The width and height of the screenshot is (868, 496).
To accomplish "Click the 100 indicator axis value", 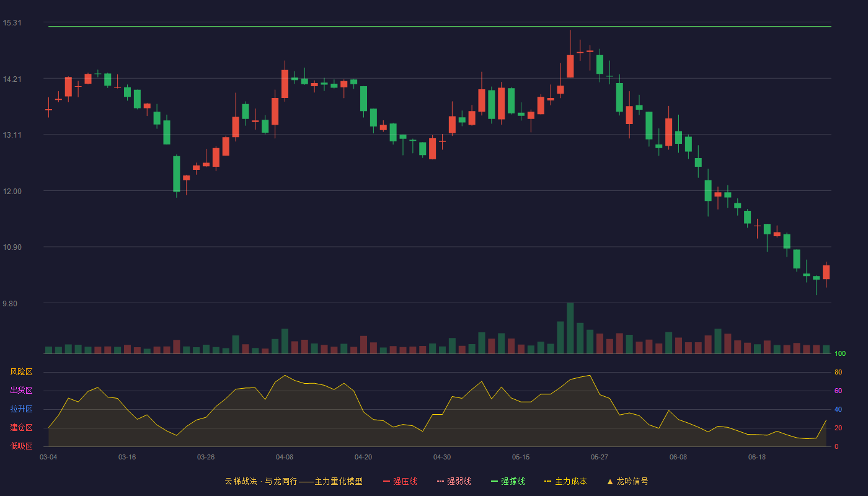I will click(x=840, y=354).
